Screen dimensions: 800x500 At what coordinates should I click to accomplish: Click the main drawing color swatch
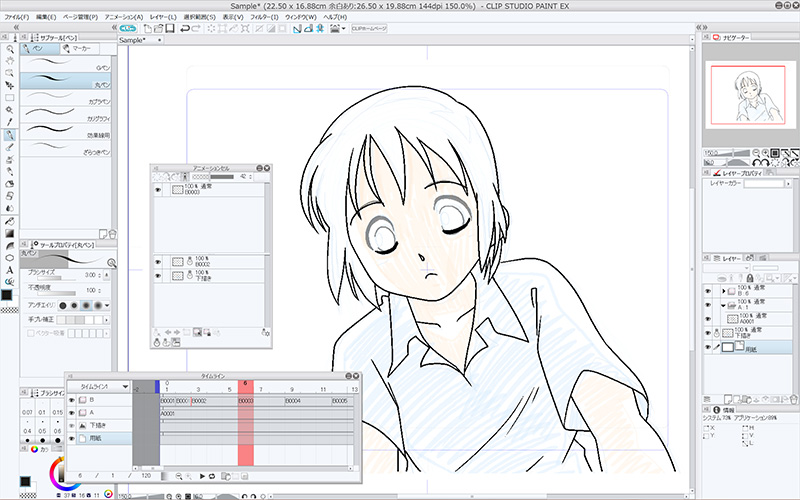pyautogui.click(x=7, y=292)
